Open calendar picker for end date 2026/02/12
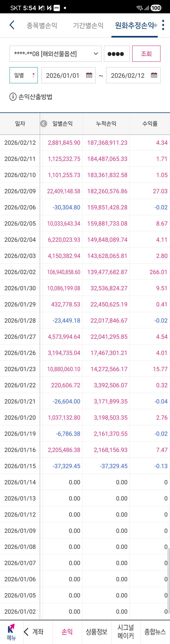 (154, 75)
